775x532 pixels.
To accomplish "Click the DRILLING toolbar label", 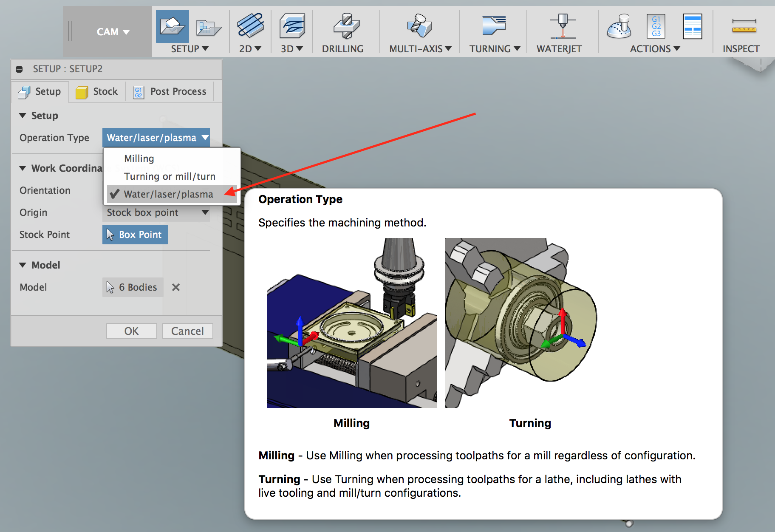I will [342, 49].
